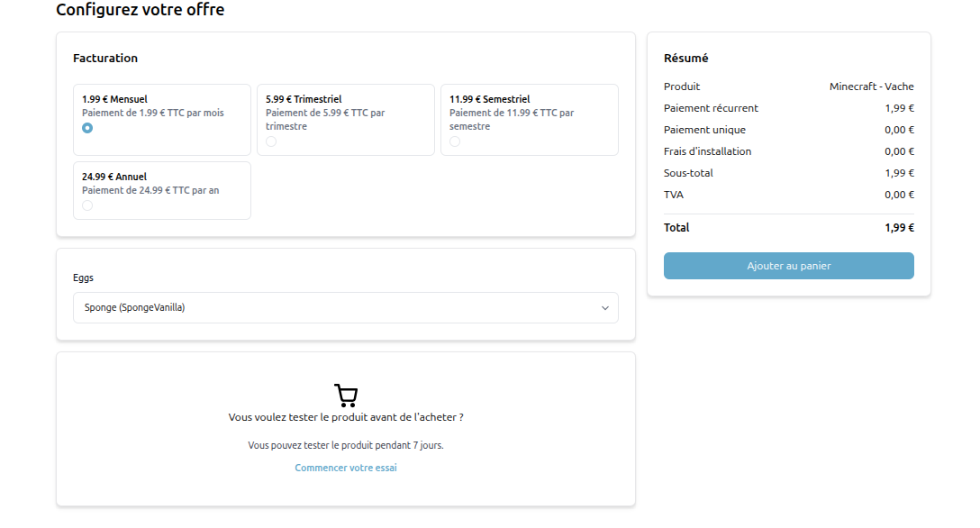980x528 pixels.
Task: Click the Minecraft - Vache product name
Action: coord(871,86)
